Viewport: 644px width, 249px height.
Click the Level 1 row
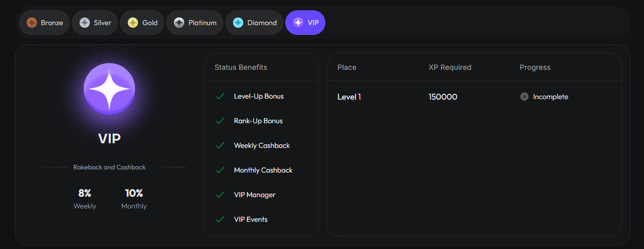(x=349, y=97)
